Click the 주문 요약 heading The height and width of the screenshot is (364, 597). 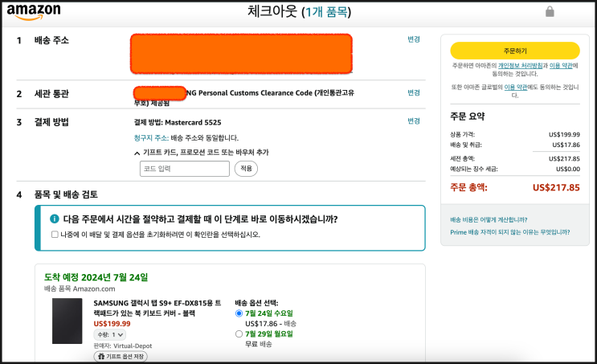[467, 117]
